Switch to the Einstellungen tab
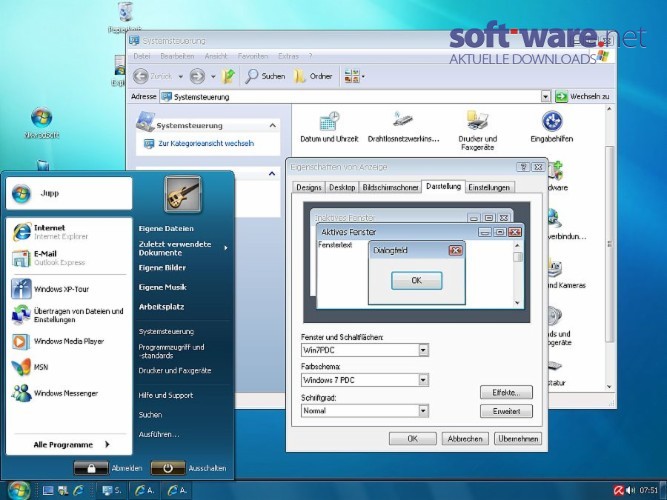This screenshot has width=667, height=500. (489, 187)
